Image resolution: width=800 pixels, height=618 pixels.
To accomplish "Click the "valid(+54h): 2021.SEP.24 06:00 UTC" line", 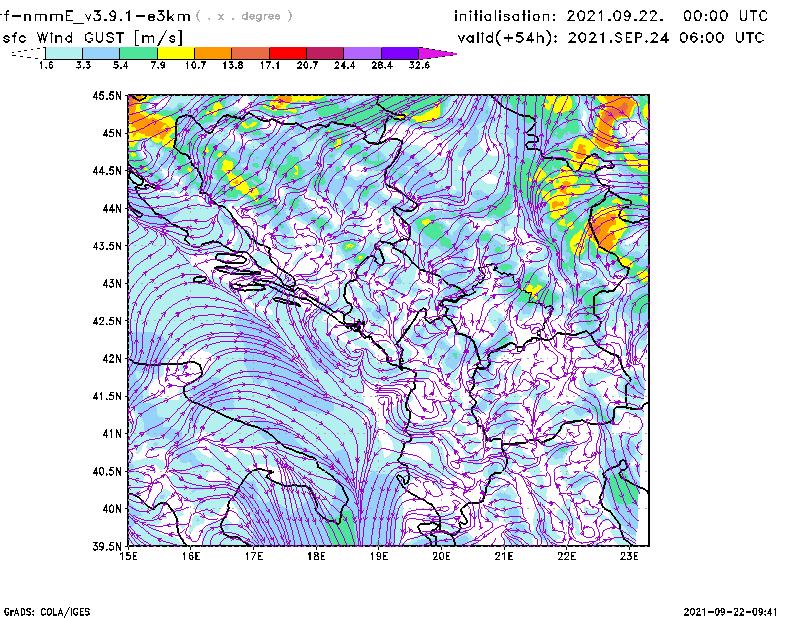I will (x=611, y=38).
